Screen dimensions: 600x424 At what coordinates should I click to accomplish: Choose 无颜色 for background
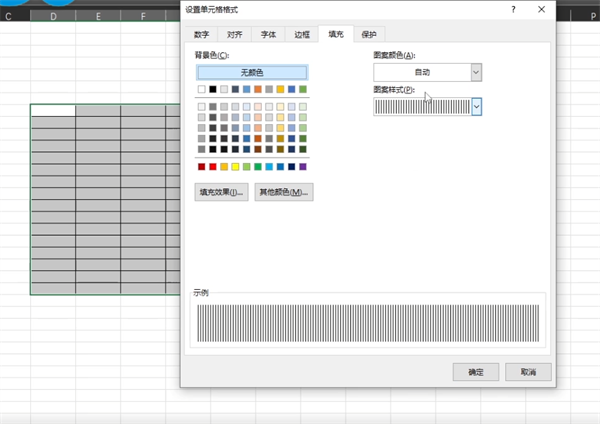coord(252,72)
